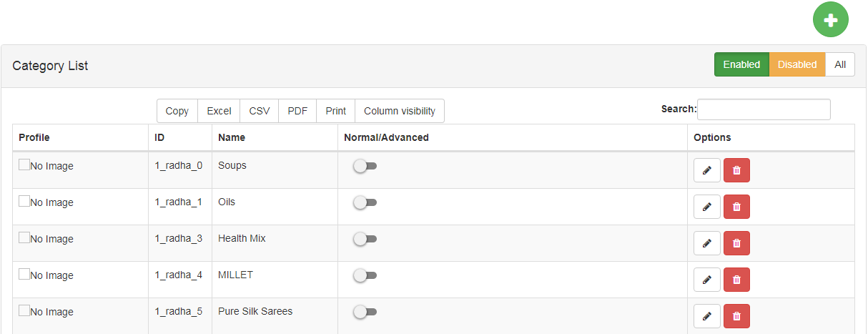Switch to Disabled categories filter
The height and width of the screenshot is (334, 868).
[797, 64]
